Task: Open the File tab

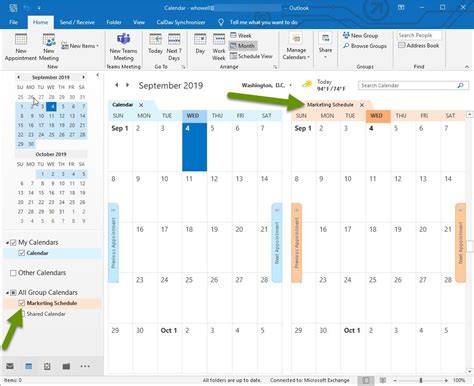Action: click(x=13, y=22)
